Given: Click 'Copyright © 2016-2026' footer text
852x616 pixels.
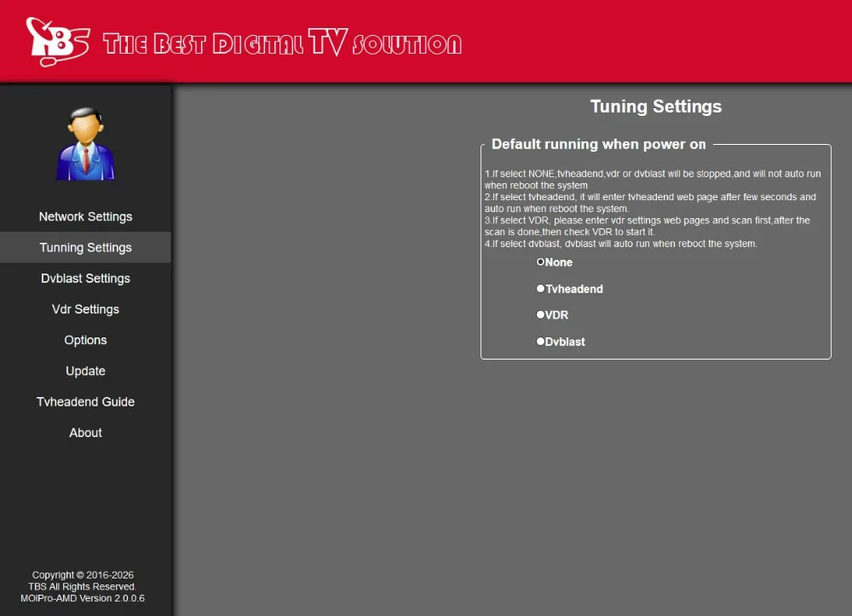Looking at the screenshot, I should pyautogui.click(x=83, y=575).
